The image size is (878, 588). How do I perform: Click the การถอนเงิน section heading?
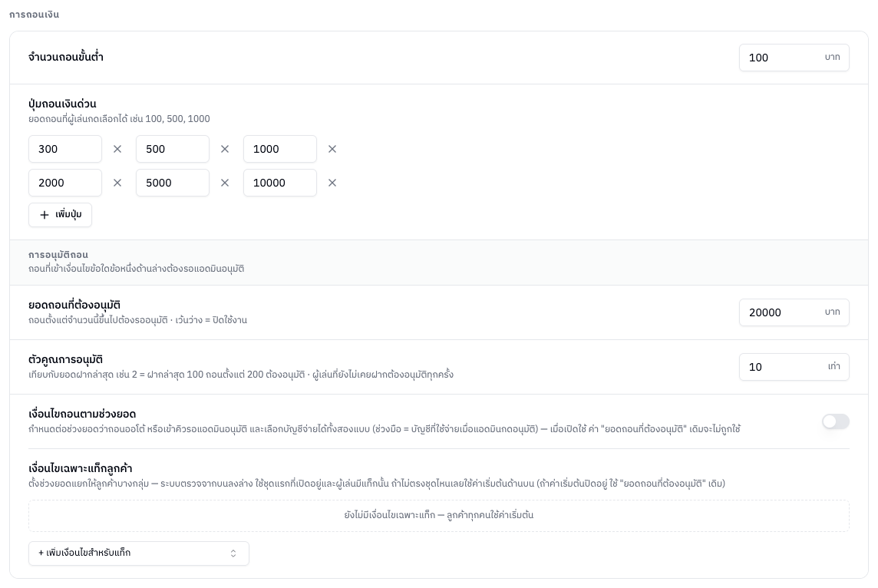[35, 15]
